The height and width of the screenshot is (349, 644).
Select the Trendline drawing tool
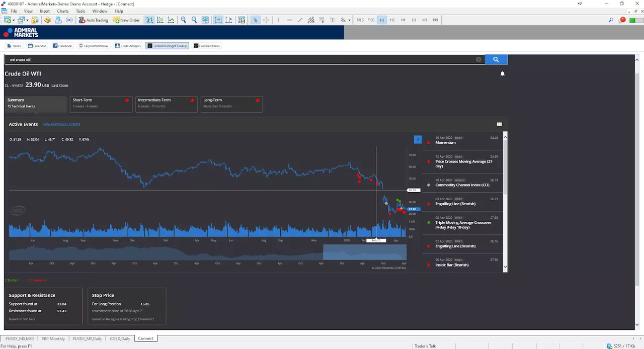(300, 20)
